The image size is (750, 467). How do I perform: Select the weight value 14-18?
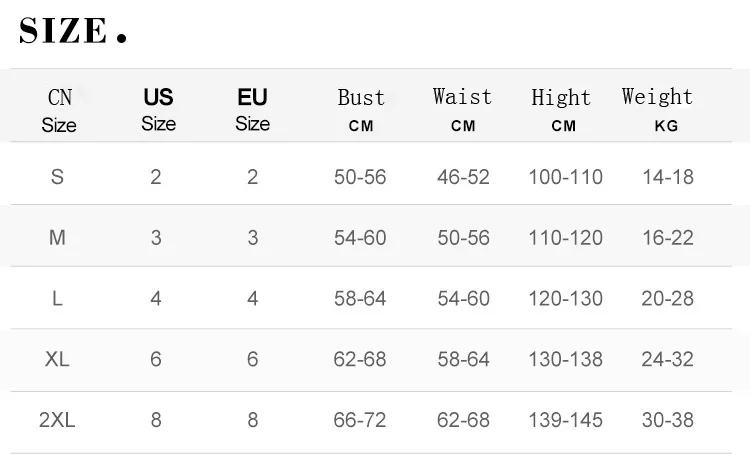[x=667, y=177]
